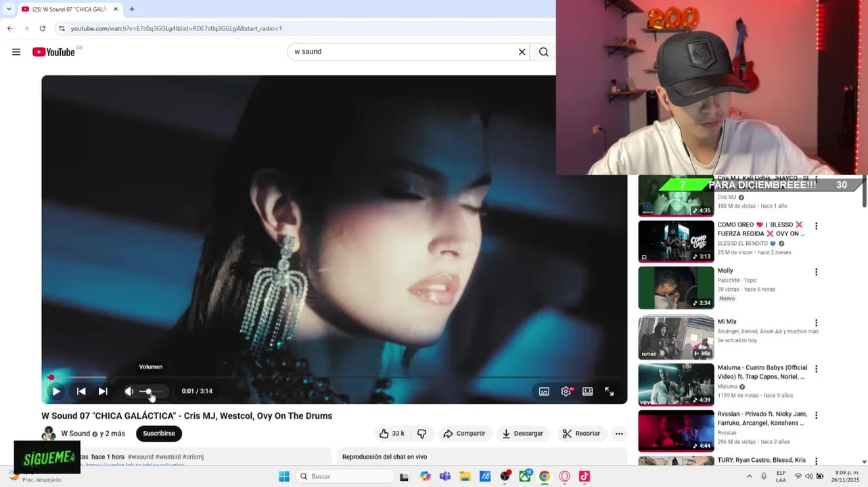Open options menu for 'COMO OREO' video
868x487 pixels.
click(816, 226)
